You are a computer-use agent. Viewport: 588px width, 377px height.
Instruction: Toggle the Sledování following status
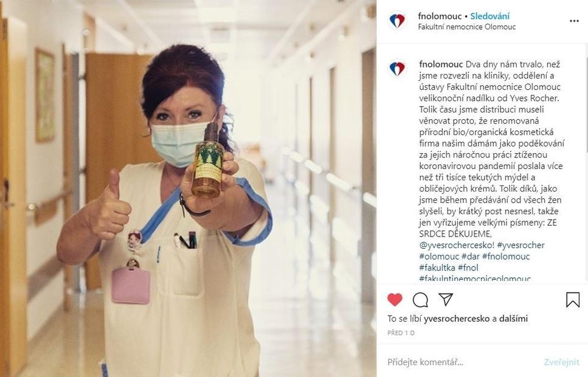click(489, 16)
